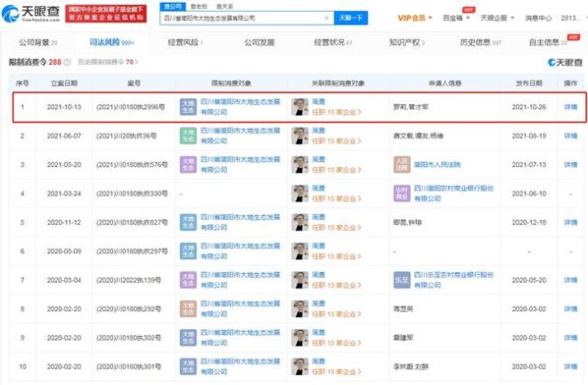Switch to the 知识产权 tab
This screenshot has height=385, width=588.
coord(406,42)
